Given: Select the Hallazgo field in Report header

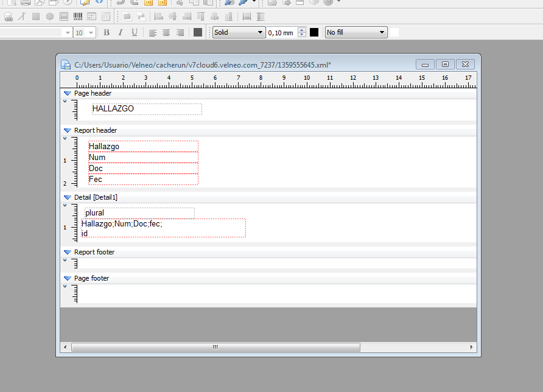Looking at the screenshot, I should pos(144,147).
